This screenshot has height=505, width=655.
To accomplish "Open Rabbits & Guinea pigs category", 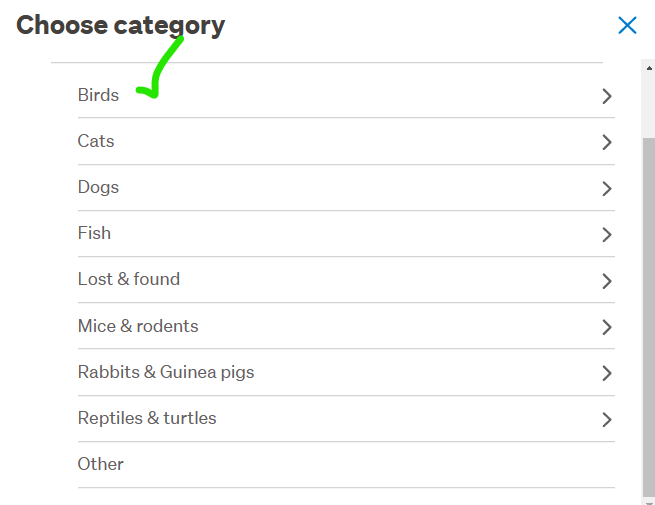I will pos(166,372).
